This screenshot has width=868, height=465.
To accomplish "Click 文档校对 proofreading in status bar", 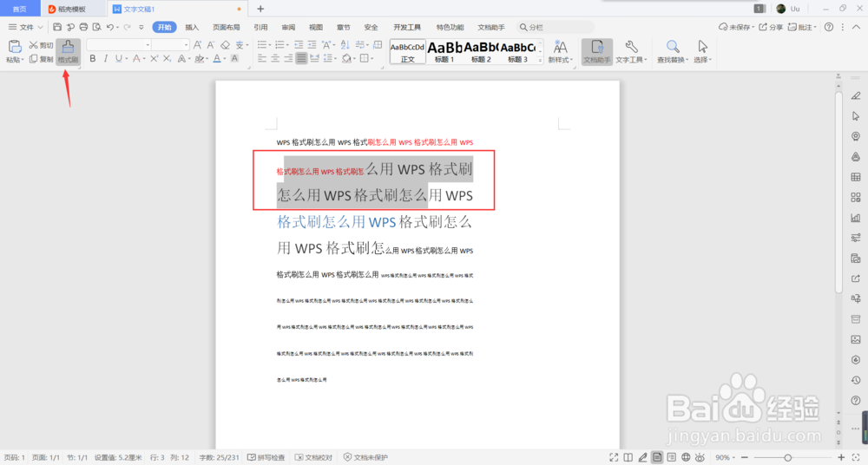I will [x=314, y=457].
